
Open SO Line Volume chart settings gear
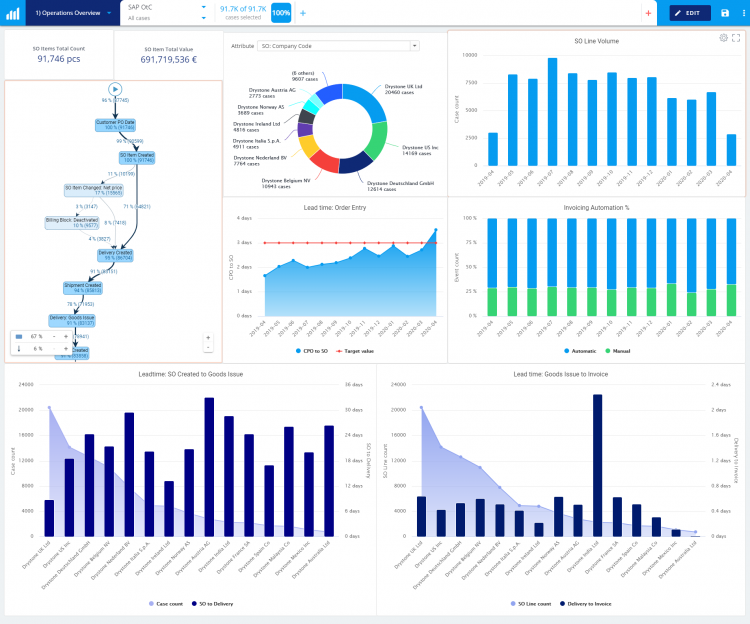[x=723, y=38]
